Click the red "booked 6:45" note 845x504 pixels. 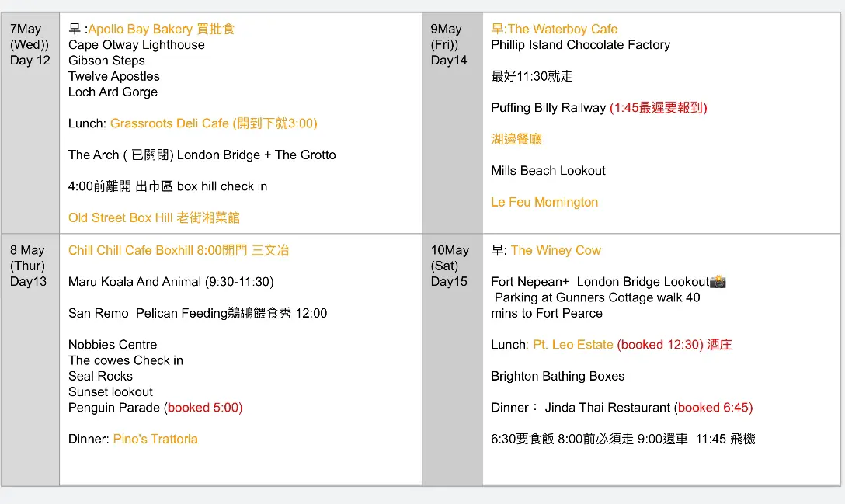coord(714,408)
